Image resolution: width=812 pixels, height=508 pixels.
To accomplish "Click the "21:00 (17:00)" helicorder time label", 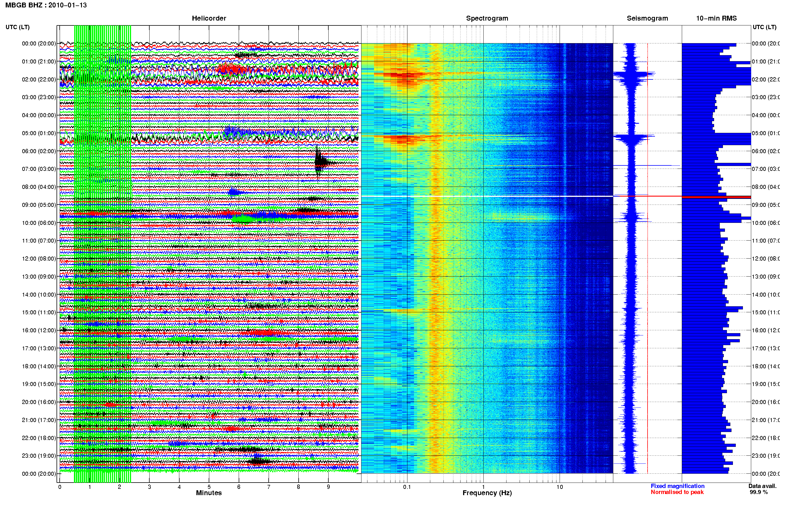I will pyautogui.click(x=39, y=420).
